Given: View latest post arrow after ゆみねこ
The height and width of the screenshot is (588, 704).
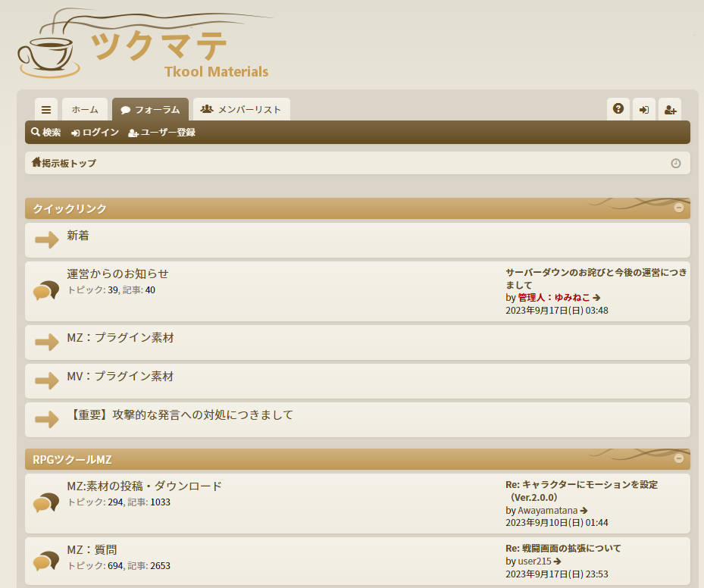Looking at the screenshot, I should tap(596, 298).
